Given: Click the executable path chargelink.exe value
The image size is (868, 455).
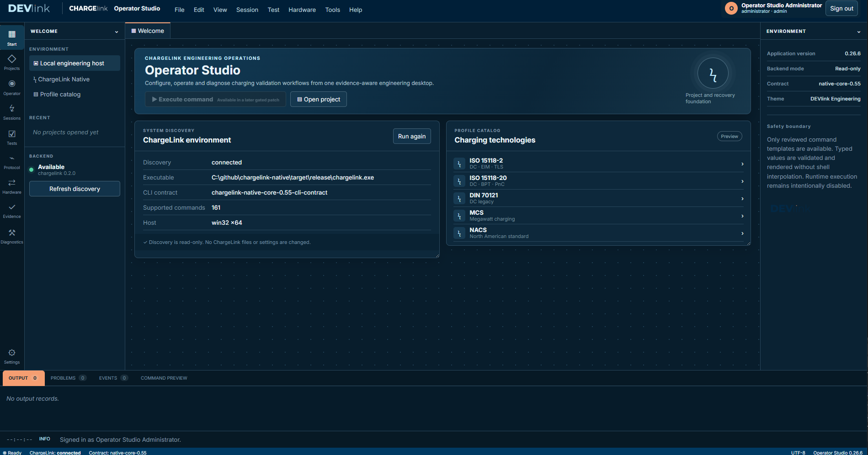Looking at the screenshot, I should click(293, 177).
